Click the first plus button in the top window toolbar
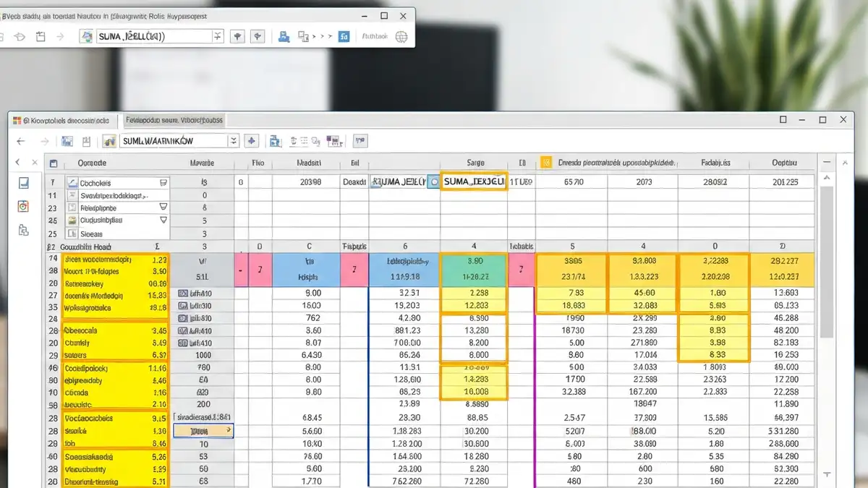The width and height of the screenshot is (868, 488). [237, 36]
